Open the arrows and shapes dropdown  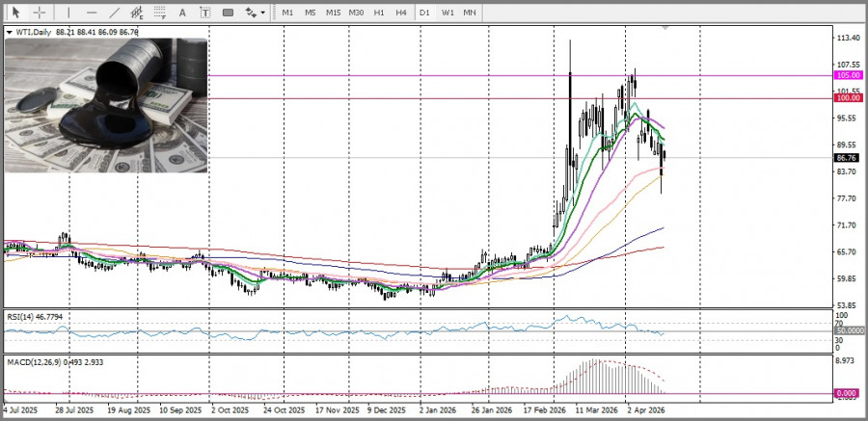click(255, 13)
